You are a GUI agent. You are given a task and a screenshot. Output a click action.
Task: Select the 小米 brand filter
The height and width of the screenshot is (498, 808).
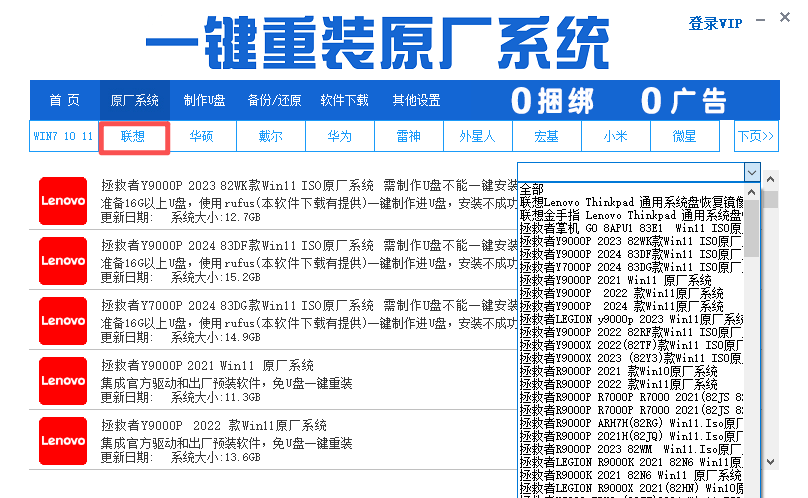(616, 136)
